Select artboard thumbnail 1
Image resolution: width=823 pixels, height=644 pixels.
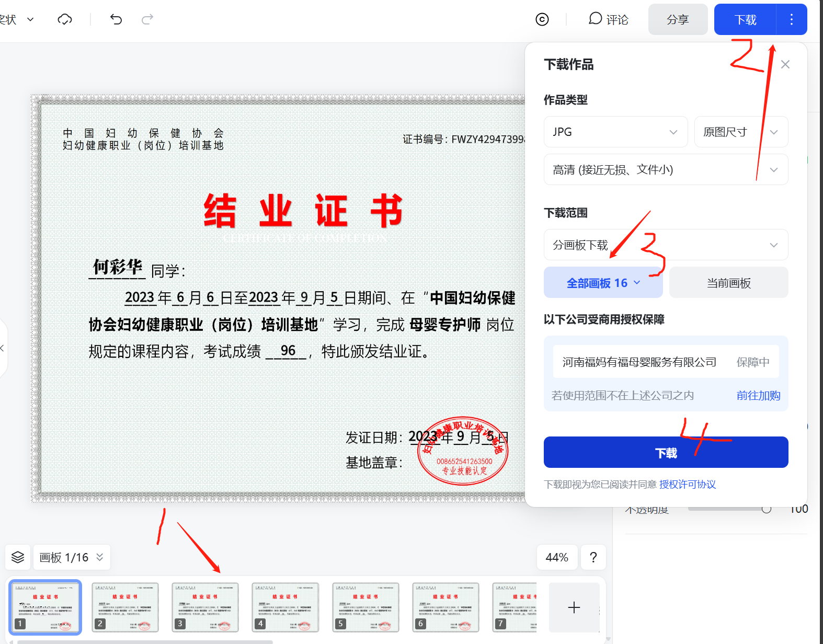pyautogui.click(x=45, y=607)
